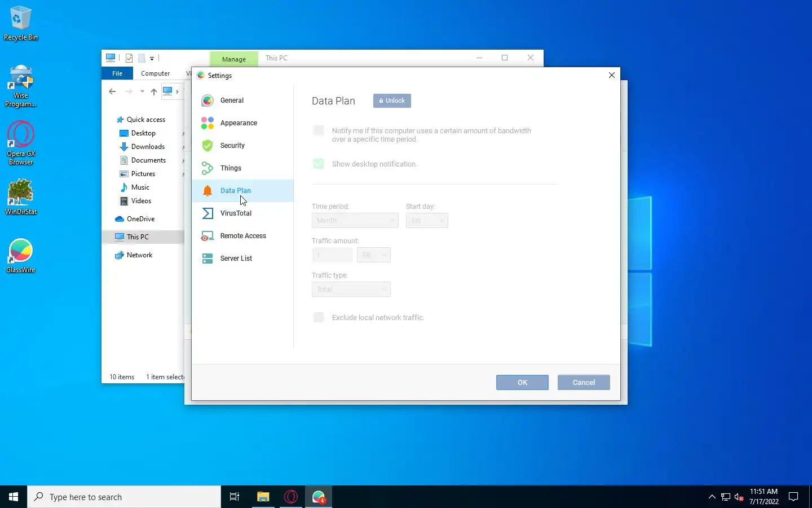
Task: Launch Wise Program desktop shortcut
Action: click(21, 86)
